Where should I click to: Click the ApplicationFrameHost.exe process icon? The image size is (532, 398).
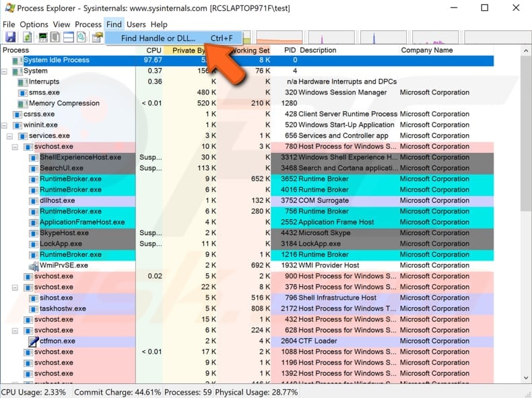pyautogui.click(x=34, y=223)
